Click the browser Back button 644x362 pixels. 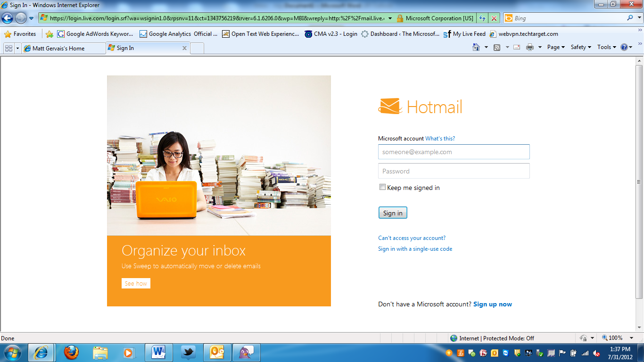(x=8, y=18)
